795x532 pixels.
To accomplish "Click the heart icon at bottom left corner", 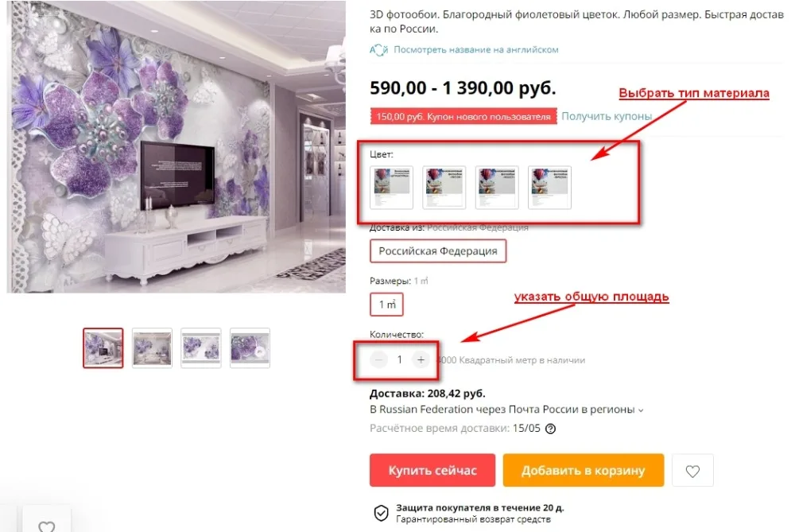I will click(47, 526).
